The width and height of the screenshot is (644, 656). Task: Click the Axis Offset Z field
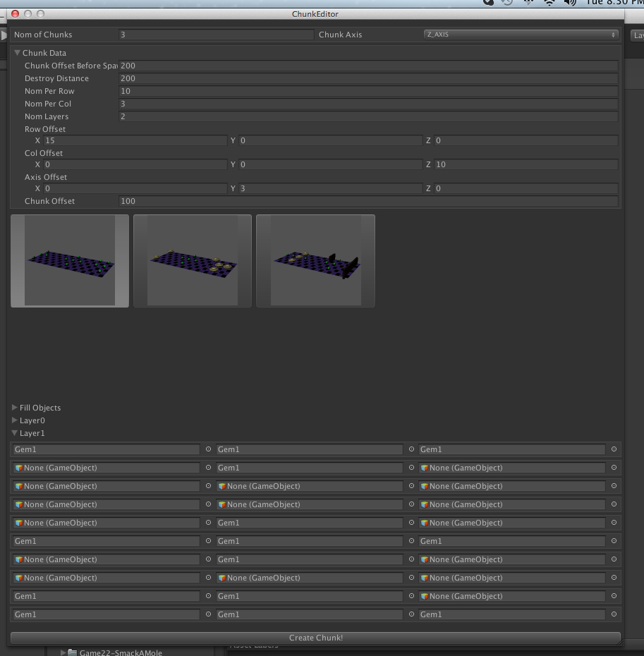click(526, 188)
